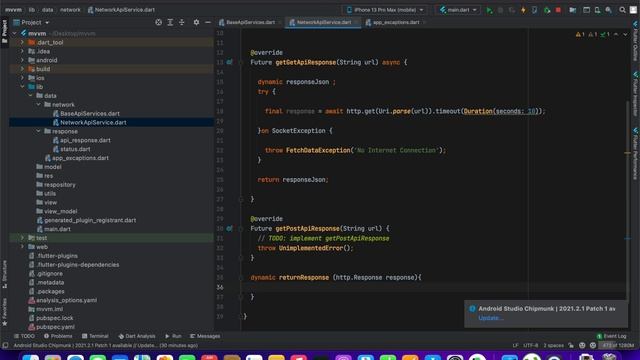Open the Dart Analysis tool window tab
This screenshot has height=360, width=640.
pos(137,336)
